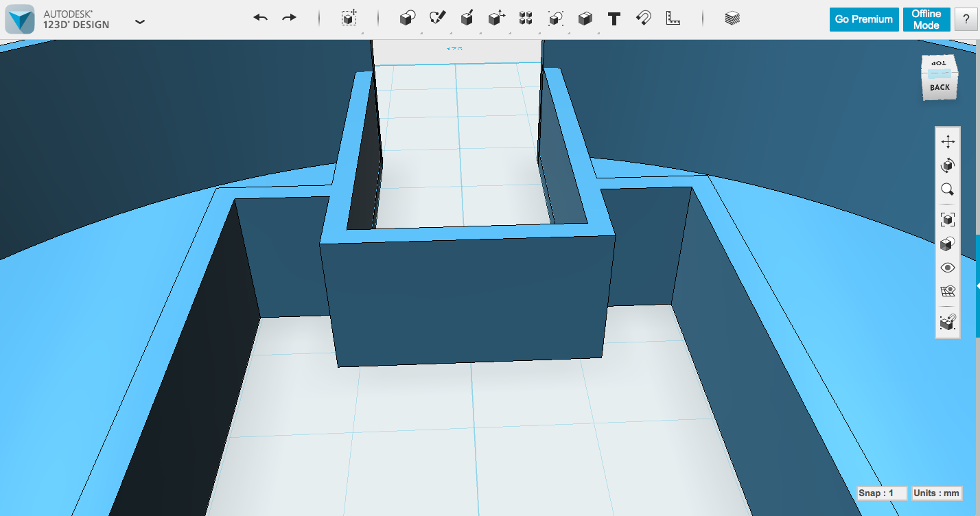Select the Primitives tool
Image resolution: width=980 pixels, height=516 pixels.
(406, 17)
